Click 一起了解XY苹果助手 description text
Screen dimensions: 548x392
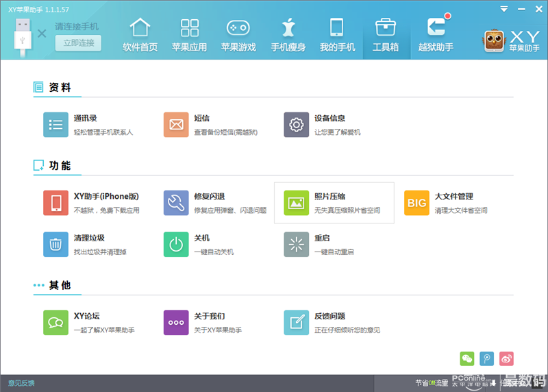coord(104,330)
